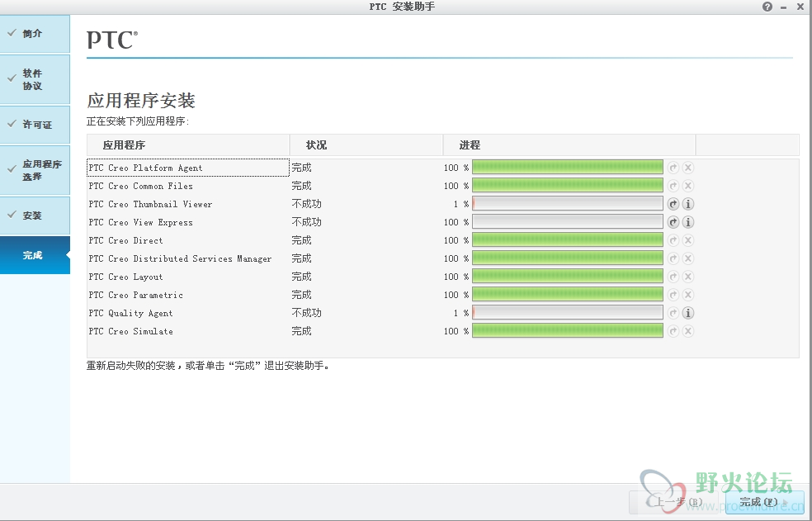The width and height of the screenshot is (812, 521).
Task: Select PTC Creo View Express in the list
Action: coord(140,222)
